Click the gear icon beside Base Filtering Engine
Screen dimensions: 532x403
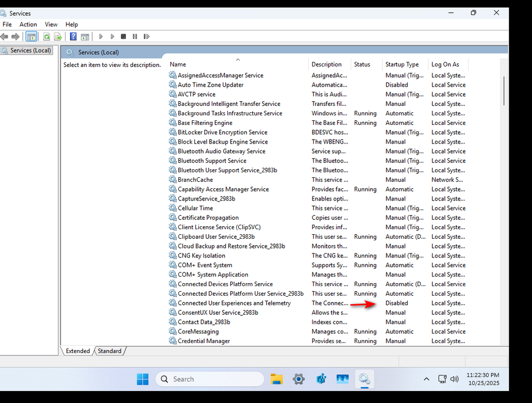173,122
